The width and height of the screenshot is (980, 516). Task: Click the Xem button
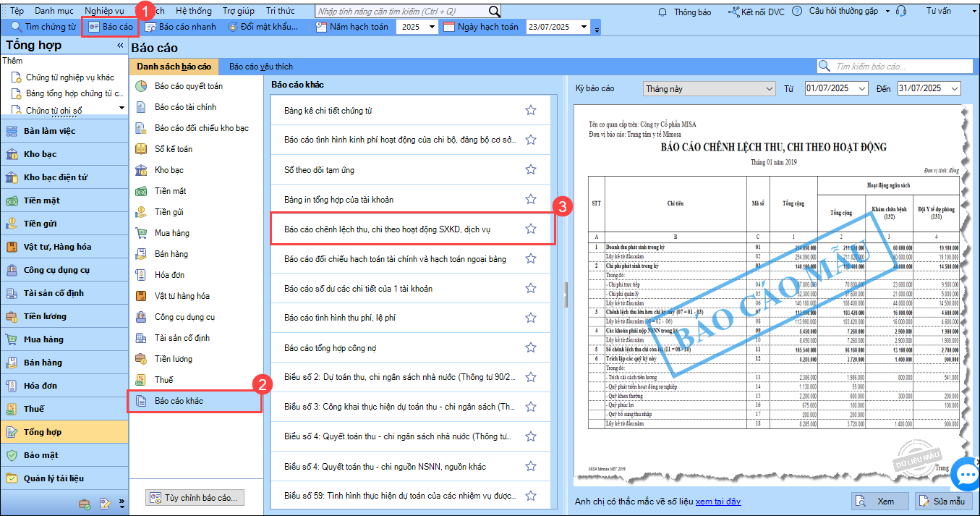coord(879,501)
